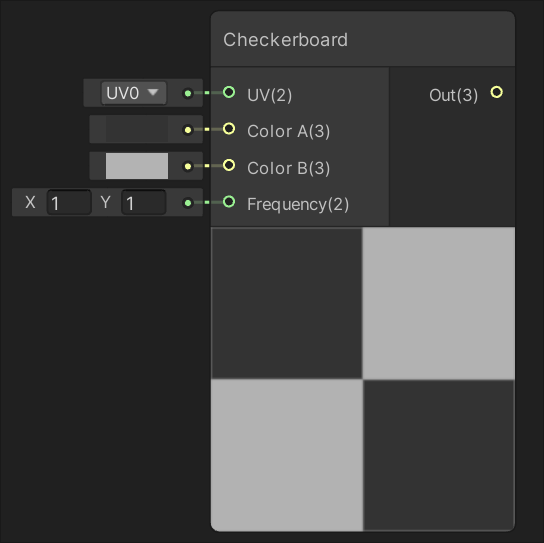The width and height of the screenshot is (544, 543).
Task: Click the Frequency(2) port label
Action: point(298,204)
